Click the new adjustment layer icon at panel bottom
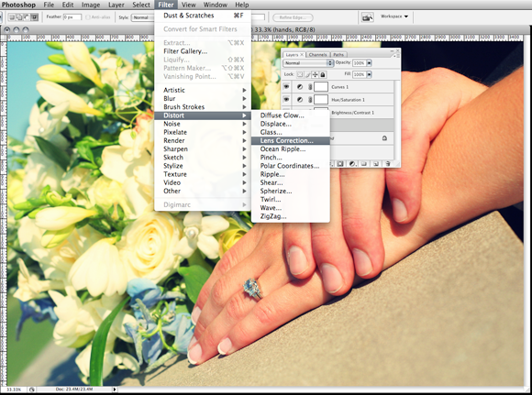This screenshot has height=395, width=532. tap(352, 164)
